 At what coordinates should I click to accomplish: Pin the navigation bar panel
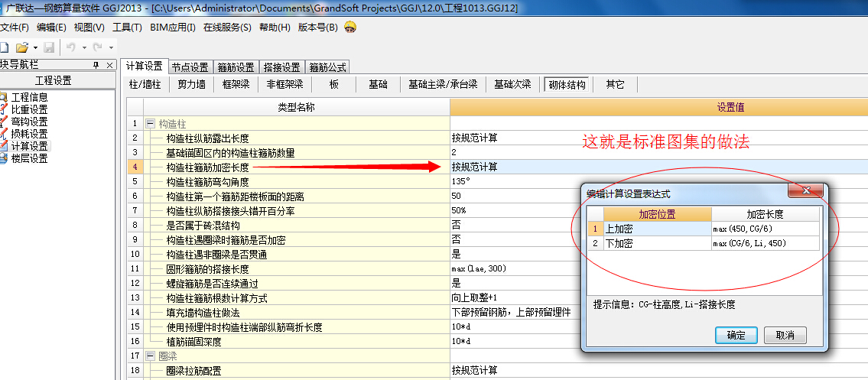(96, 65)
